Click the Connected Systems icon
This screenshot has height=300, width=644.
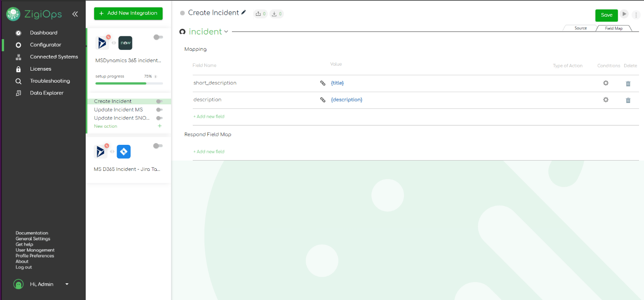coord(18,57)
